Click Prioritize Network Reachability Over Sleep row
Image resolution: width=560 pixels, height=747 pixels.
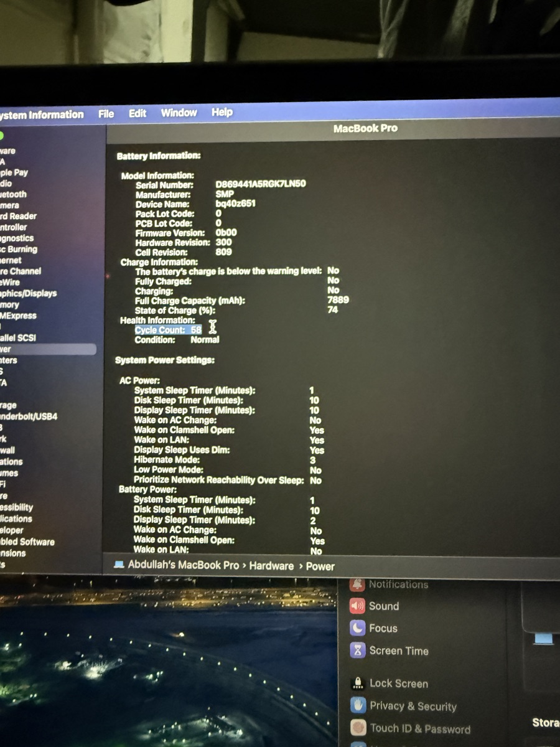(x=228, y=480)
